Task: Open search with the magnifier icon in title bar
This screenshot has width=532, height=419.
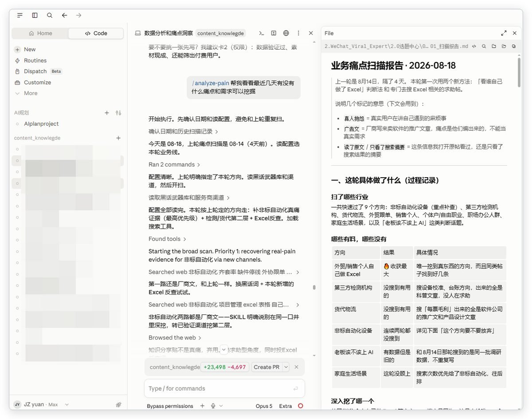Action: (50, 15)
